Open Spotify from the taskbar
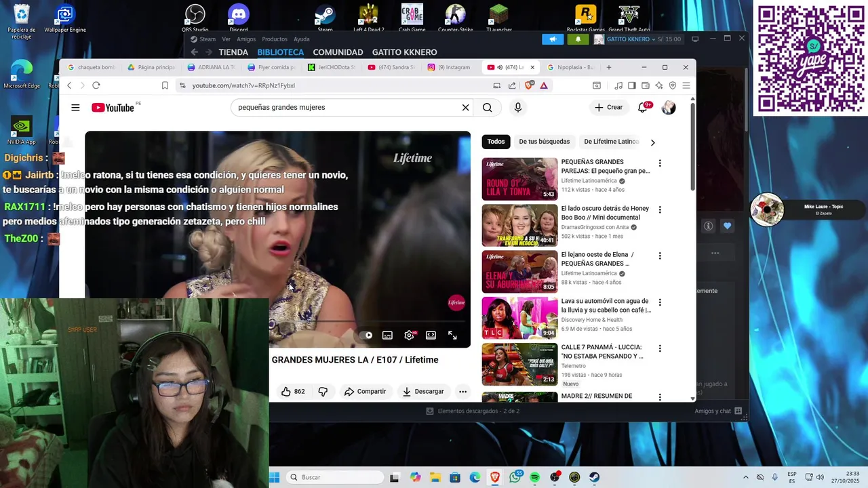 pos(535,477)
